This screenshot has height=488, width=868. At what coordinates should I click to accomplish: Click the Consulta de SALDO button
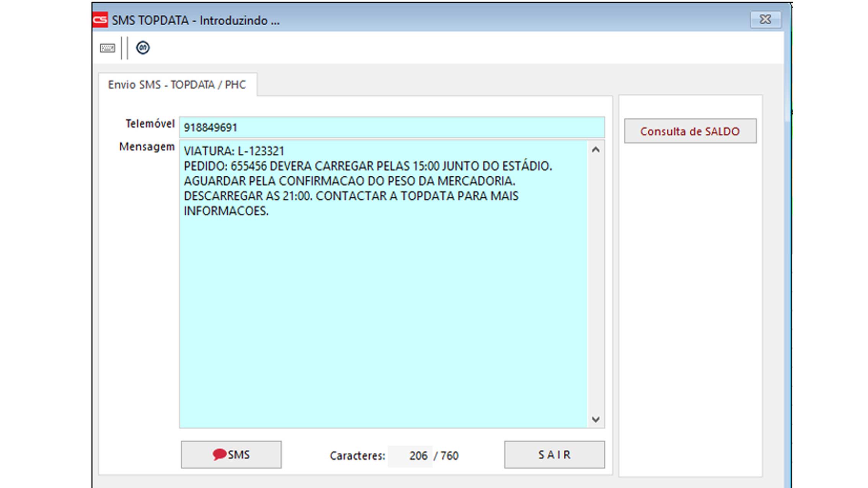(x=690, y=131)
